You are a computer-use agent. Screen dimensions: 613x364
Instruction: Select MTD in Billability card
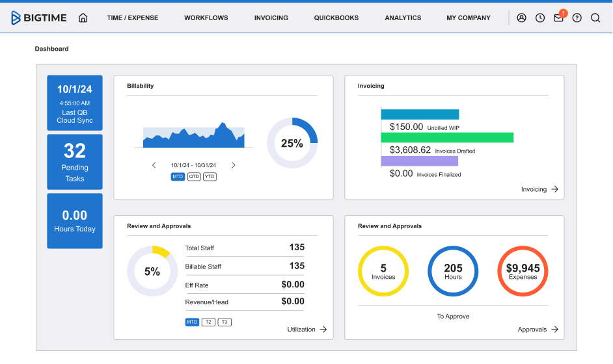tap(178, 177)
